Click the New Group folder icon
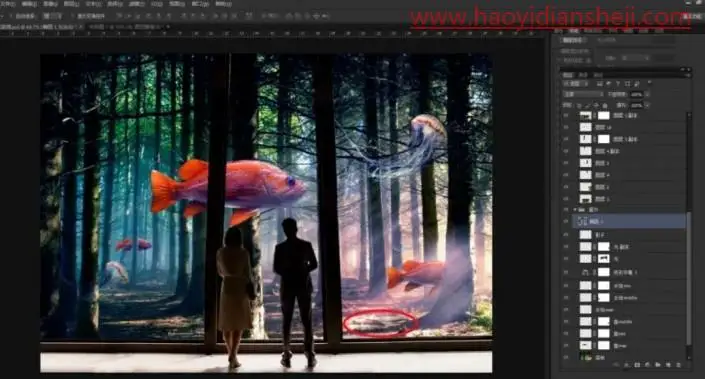Screen dimensions: 705x379 (657, 365)
